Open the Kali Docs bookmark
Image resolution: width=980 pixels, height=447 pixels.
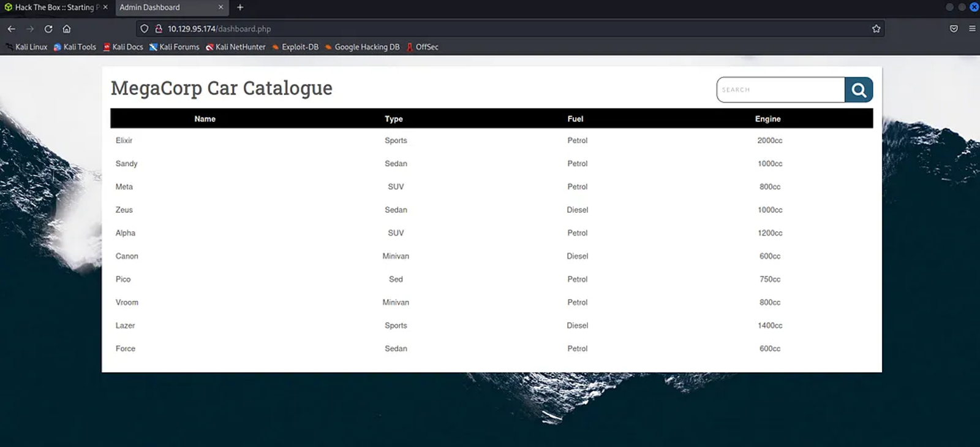coord(123,47)
